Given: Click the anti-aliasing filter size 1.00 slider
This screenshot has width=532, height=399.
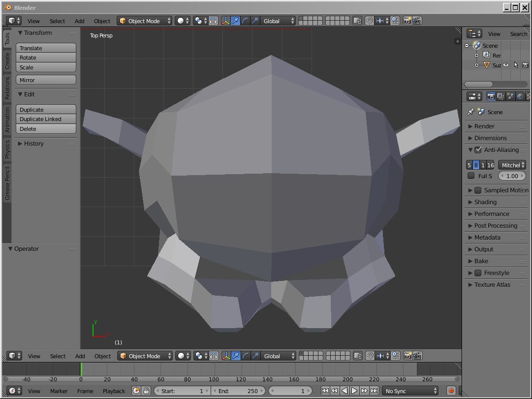Looking at the screenshot, I should tap(512, 176).
